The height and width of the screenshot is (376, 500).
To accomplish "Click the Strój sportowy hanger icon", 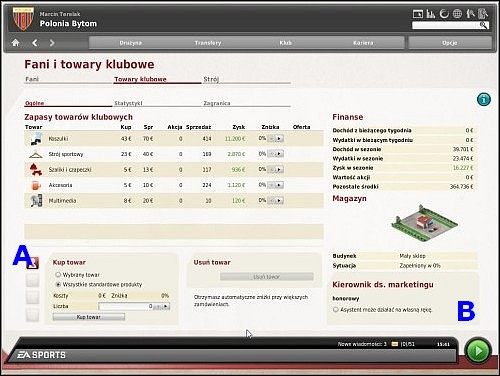I will 36,155.
